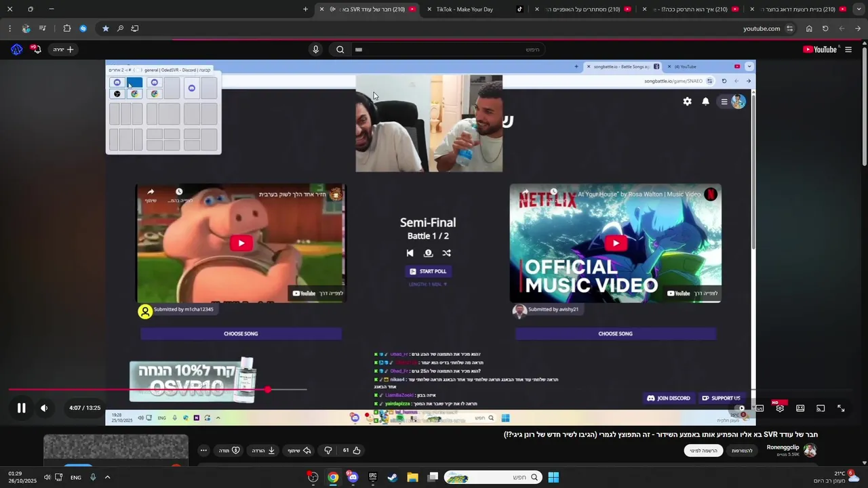Like the video with 61 likes
The width and height of the screenshot is (868, 488).
point(351,450)
